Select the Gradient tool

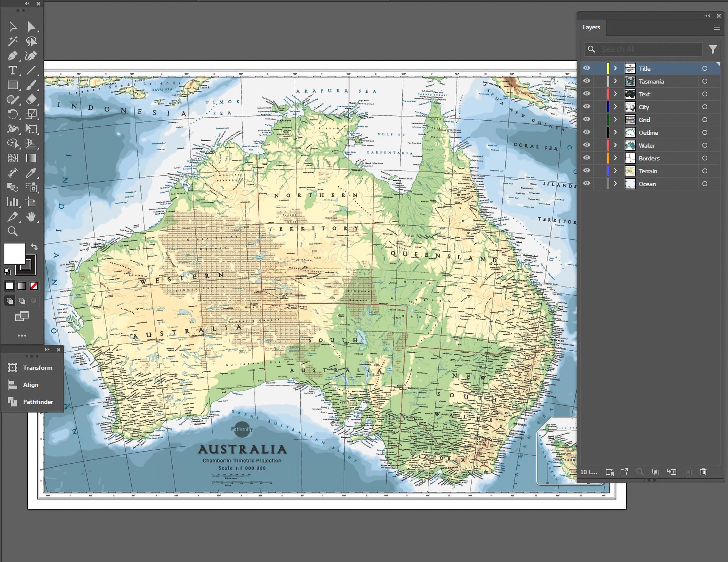(x=31, y=158)
